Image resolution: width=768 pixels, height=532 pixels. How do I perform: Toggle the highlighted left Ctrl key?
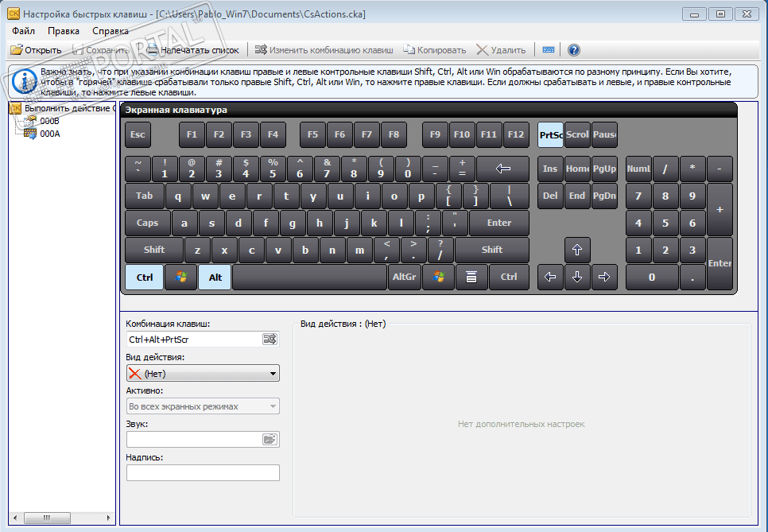(145, 278)
